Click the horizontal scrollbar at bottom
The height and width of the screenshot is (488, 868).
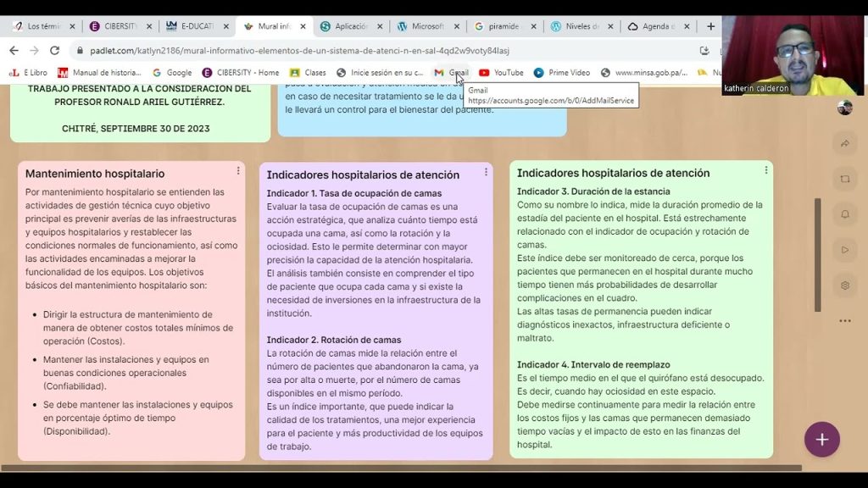coord(401,468)
